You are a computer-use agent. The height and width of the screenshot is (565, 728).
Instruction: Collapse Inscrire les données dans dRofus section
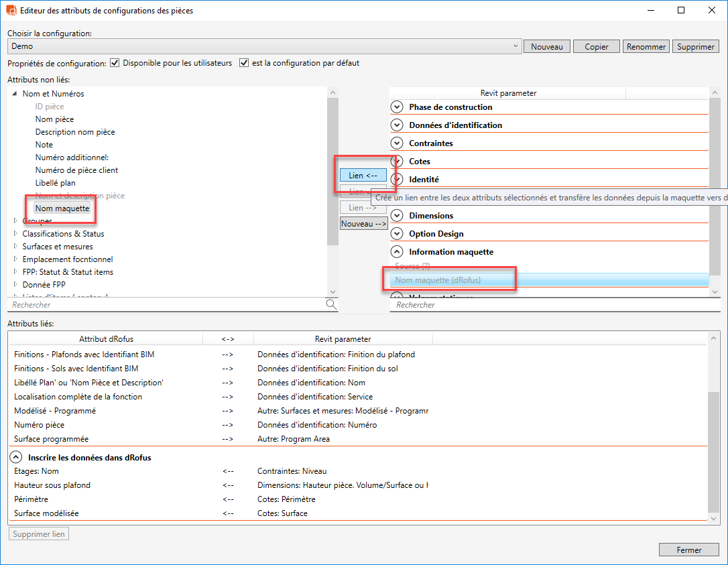pos(15,458)
